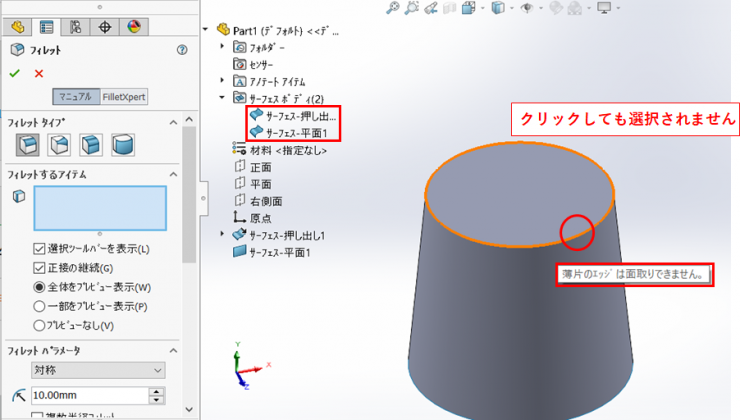The image size is (740, 420).
Task: Open the ConfigurationManager tab
Action: pyautogui.click(x=76, y=27)
